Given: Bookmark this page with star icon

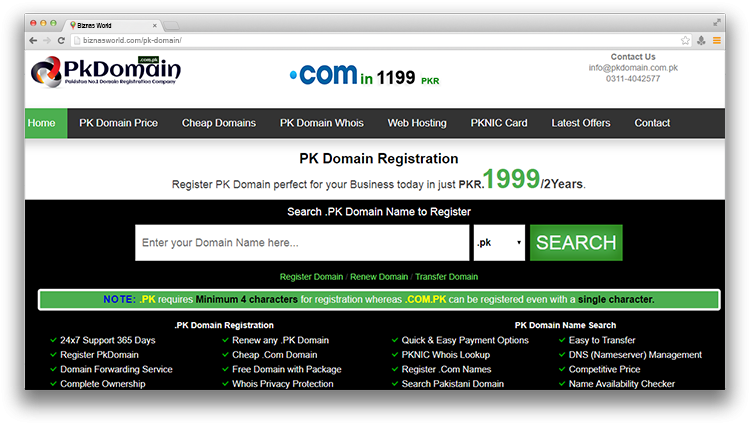Looking at the screenshot, I should pyautogui.click(x=685, y=40).
